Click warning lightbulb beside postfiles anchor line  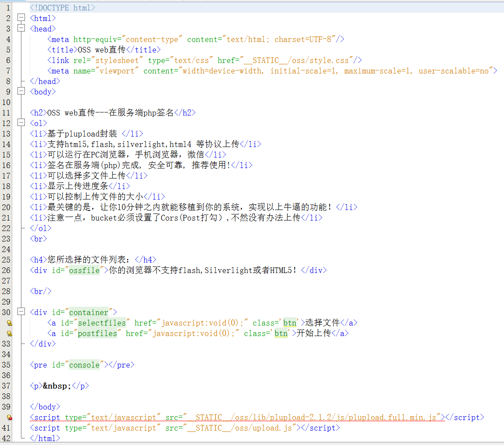coord(9,334)
